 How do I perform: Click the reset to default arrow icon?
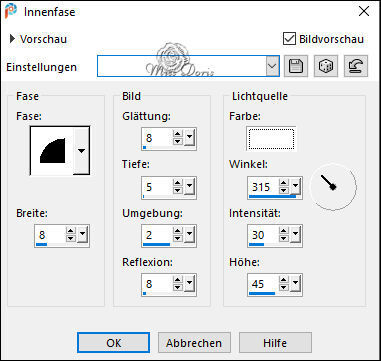(x=356, y=66)
